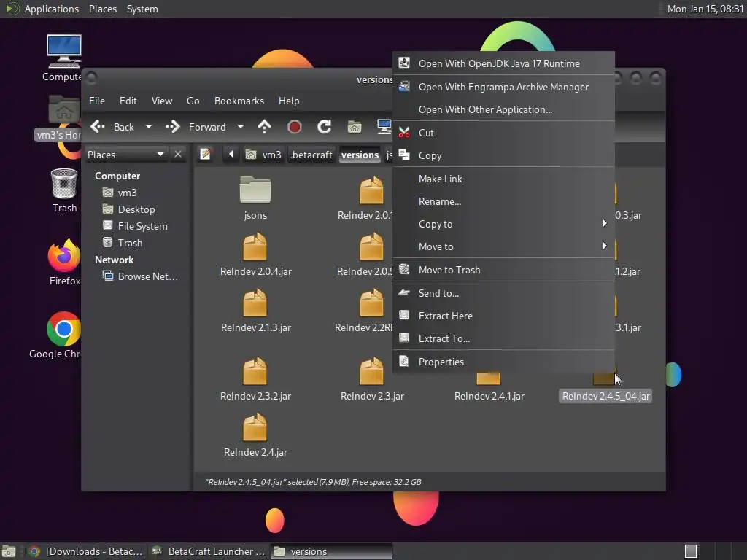
Task: Click the Forward navigation arrow icon
Action: click(x=172, y=127)
